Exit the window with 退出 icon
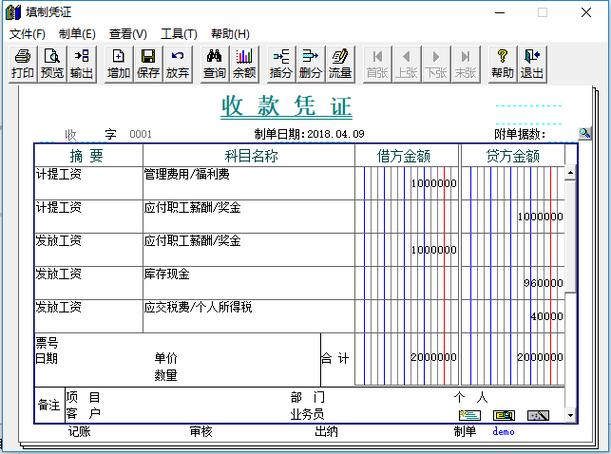The image size is (611, 454). tap(532, 64)
